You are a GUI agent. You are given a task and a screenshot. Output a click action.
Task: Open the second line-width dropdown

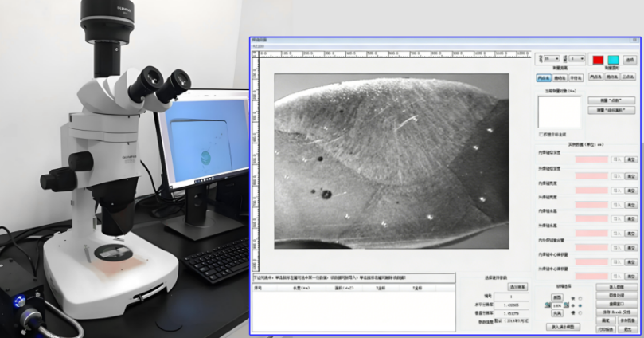(576, 59)
